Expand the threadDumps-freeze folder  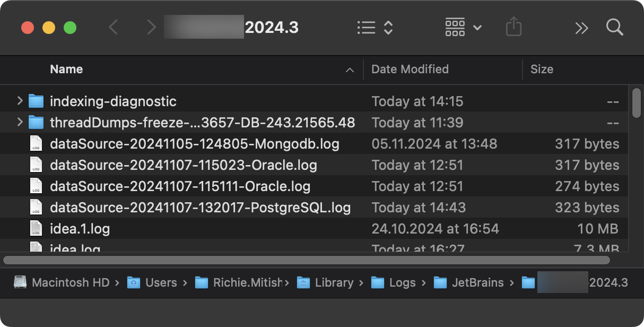pyautogui.click(x=20, y=122)
